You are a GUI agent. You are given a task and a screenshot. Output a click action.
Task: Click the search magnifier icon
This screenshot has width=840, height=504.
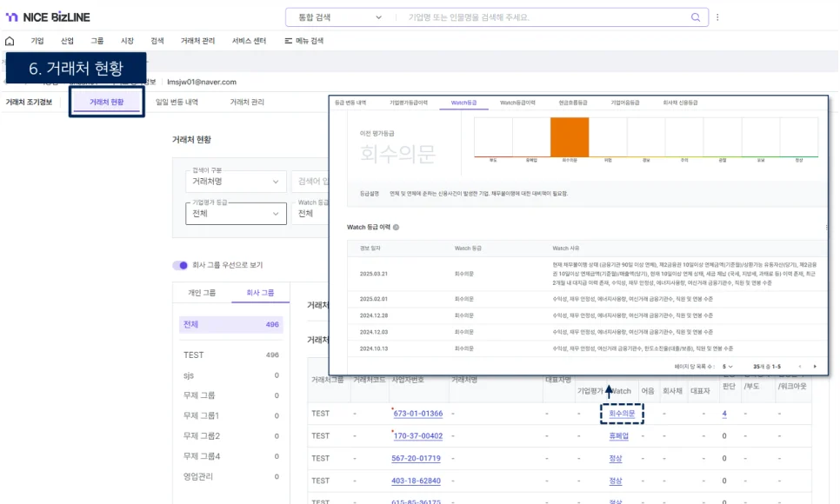[x=695, y=17]
